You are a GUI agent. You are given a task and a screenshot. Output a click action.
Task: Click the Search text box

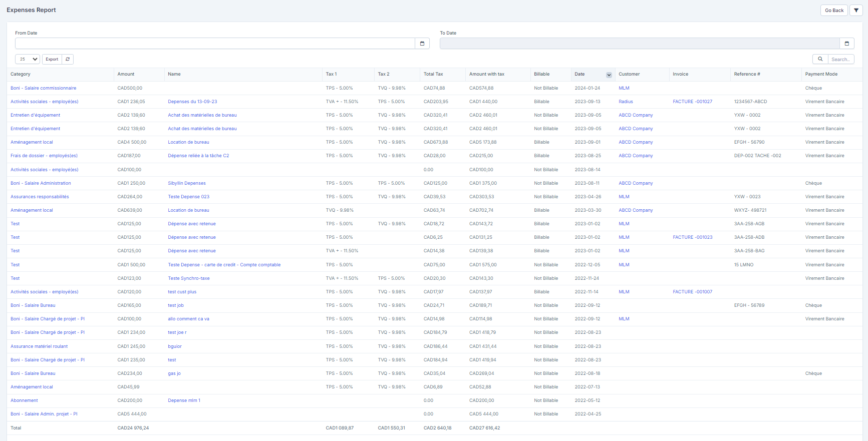(841, 59)
